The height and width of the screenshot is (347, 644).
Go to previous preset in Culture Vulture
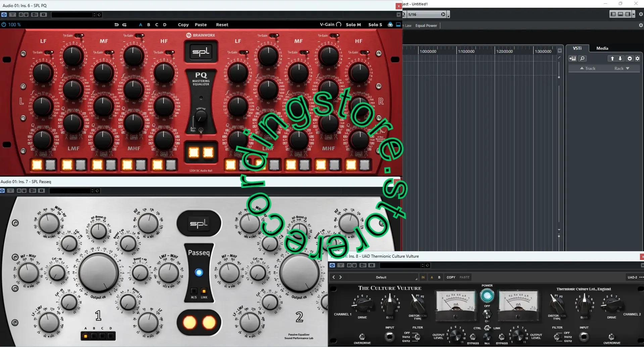coord(334,277)
